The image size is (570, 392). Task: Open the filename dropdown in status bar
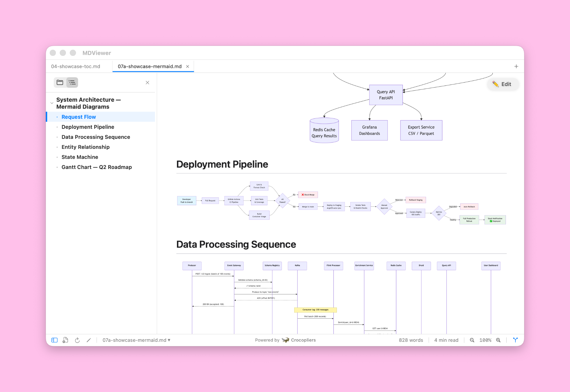click(x=137, y=340)
